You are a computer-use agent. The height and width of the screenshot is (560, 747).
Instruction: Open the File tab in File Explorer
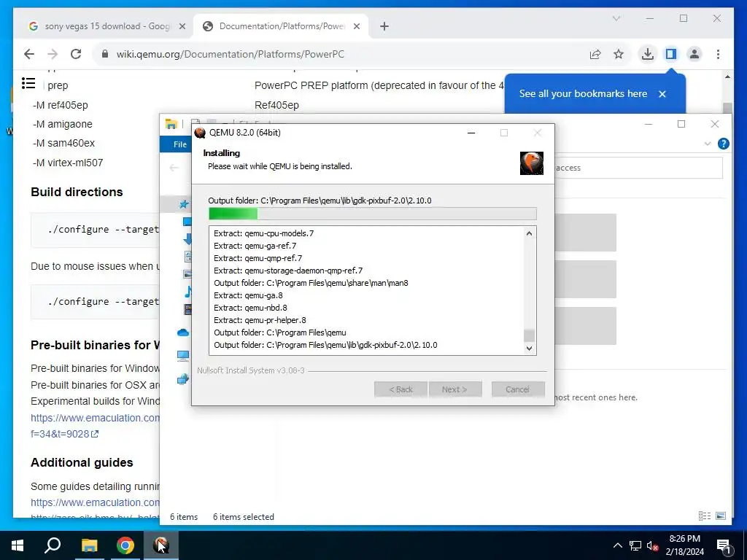(180, 144)
